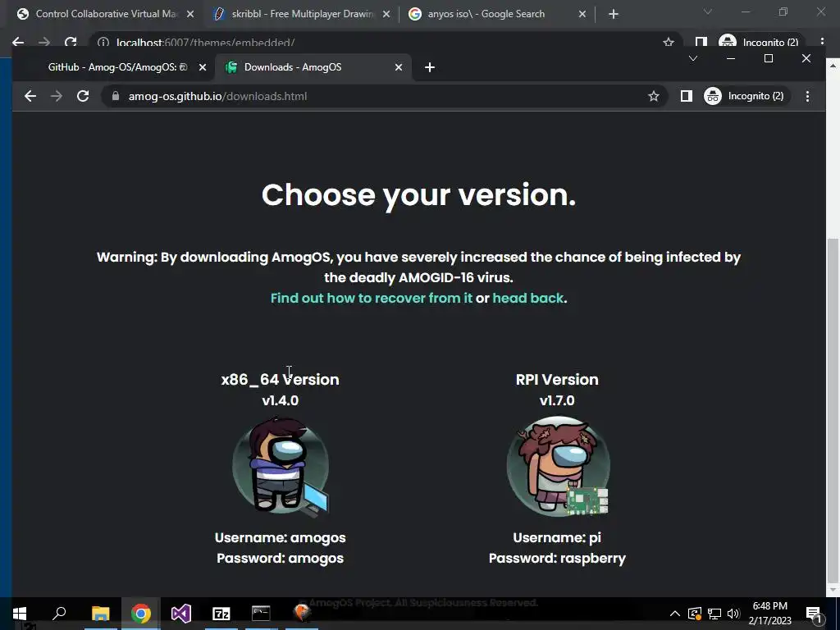The image size is (840, 630).
Task: Click the orange app icon on the taskbar
Action: [302, 613]
